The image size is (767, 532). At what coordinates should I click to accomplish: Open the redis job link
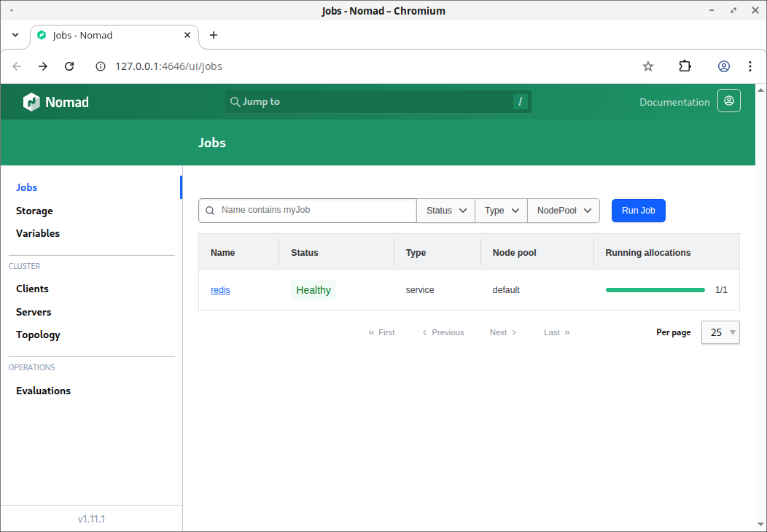[220, 290]
